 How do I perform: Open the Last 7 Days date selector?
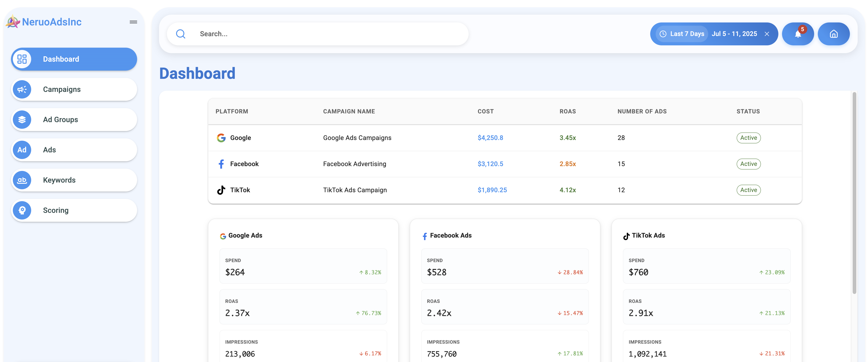click(x=681, y=34)
